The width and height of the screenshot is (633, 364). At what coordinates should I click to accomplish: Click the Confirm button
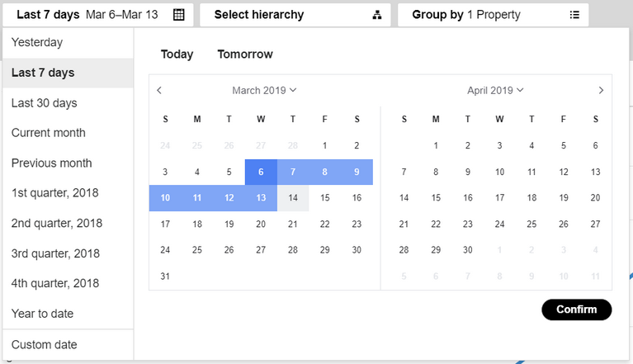coord(577,310)
